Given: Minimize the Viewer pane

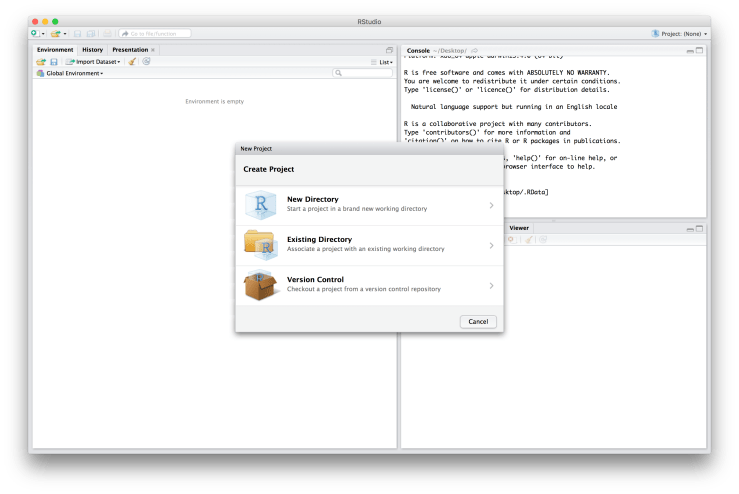Looking at the screenshot, I should [690, 229].
